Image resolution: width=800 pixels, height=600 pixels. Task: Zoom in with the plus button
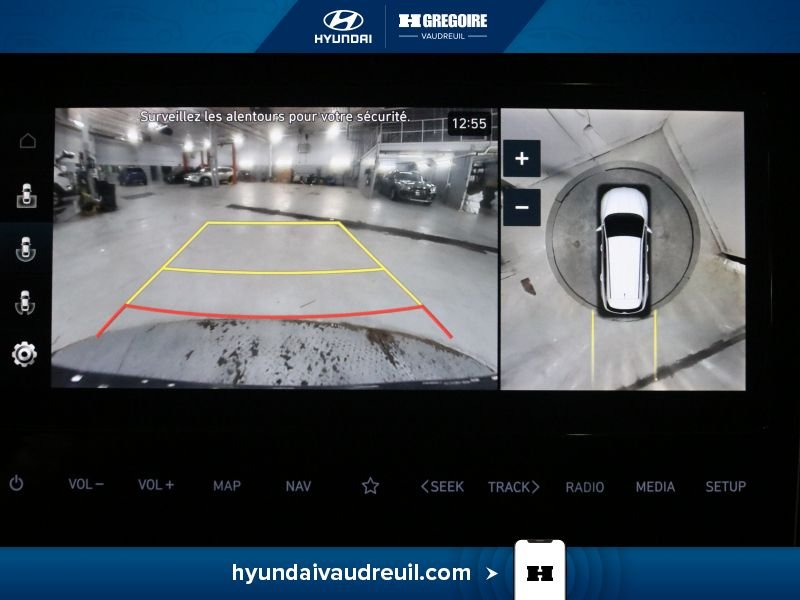click(x=521, y=159)
